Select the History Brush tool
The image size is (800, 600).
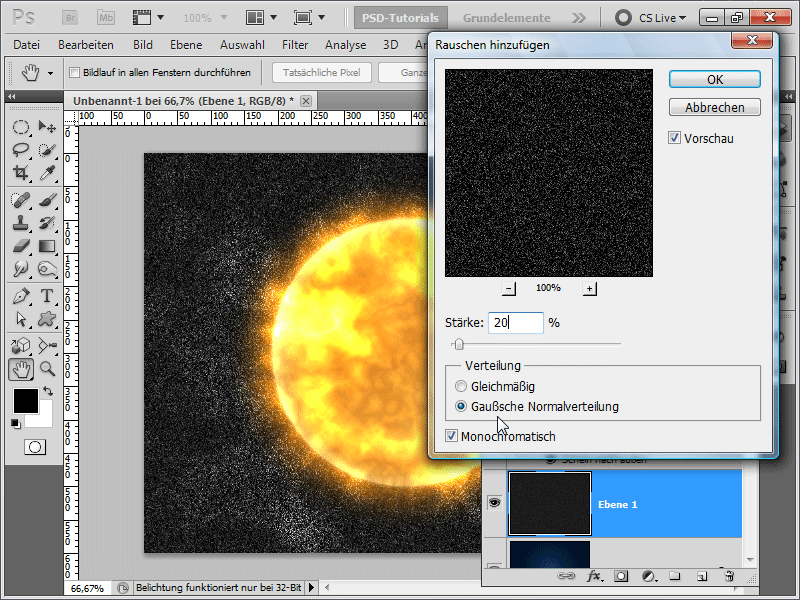47,222
